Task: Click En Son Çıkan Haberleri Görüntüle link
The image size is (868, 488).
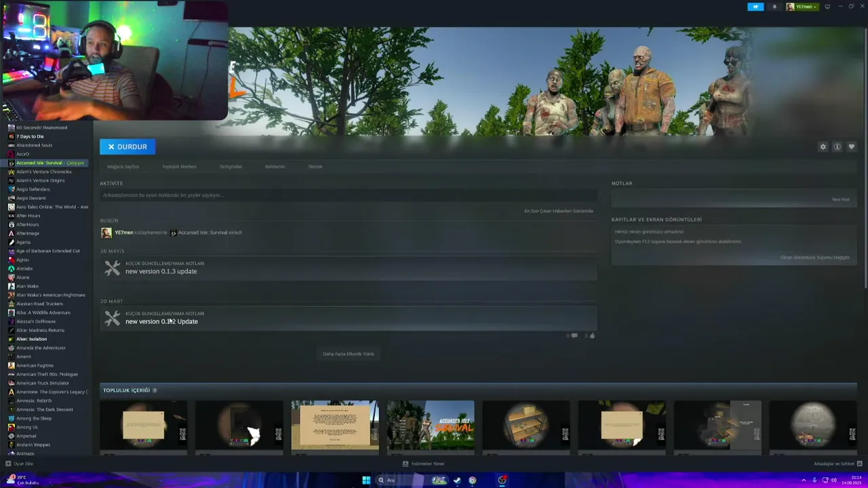Action: coord(559,211)
